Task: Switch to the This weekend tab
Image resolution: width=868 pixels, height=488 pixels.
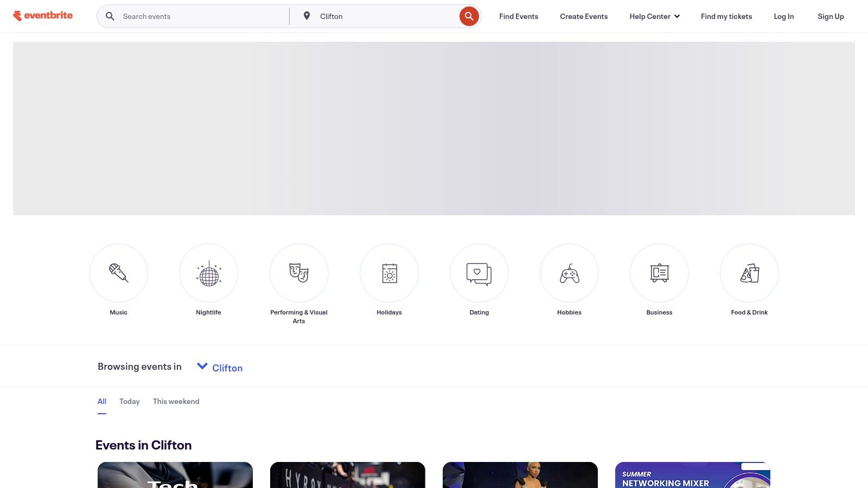Action: point(176,401)
